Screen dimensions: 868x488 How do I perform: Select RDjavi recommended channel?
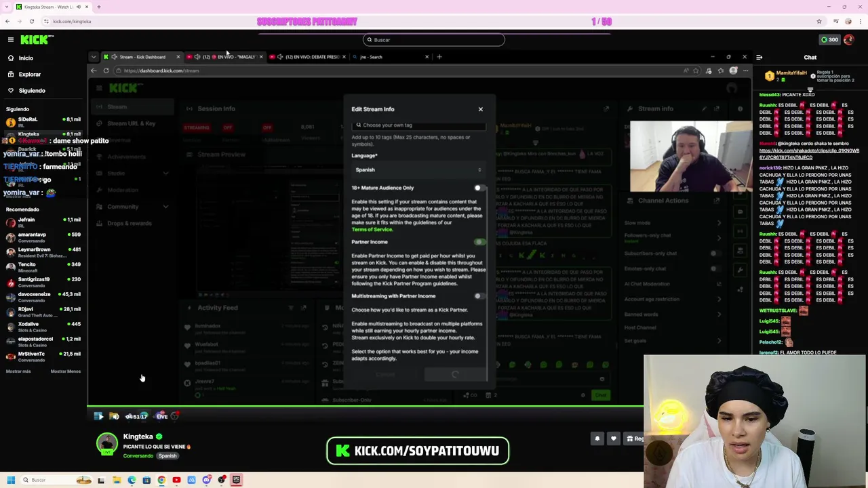tap(43, 312)
